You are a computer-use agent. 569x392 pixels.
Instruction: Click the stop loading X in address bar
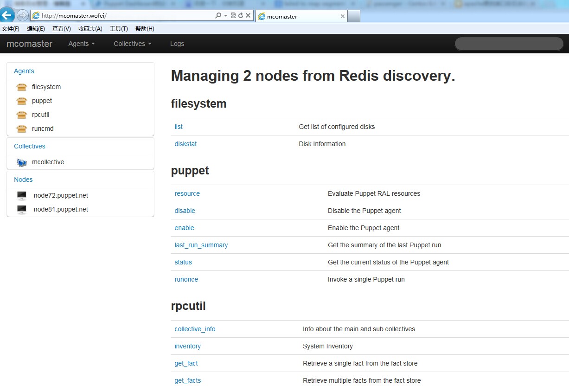[248, 15]
